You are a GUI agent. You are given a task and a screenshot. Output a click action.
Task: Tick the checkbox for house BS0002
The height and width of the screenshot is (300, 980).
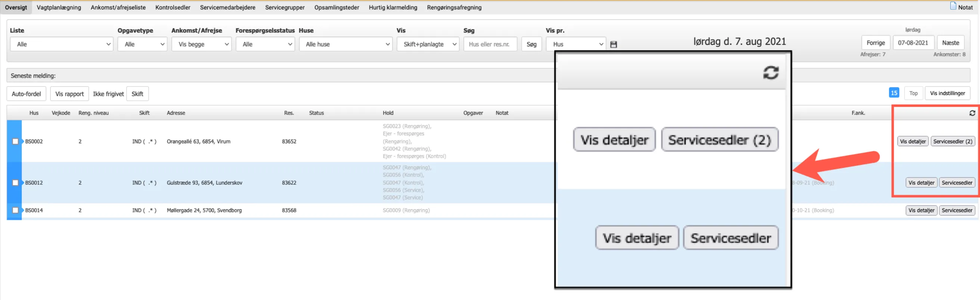[x=15, y=141]
